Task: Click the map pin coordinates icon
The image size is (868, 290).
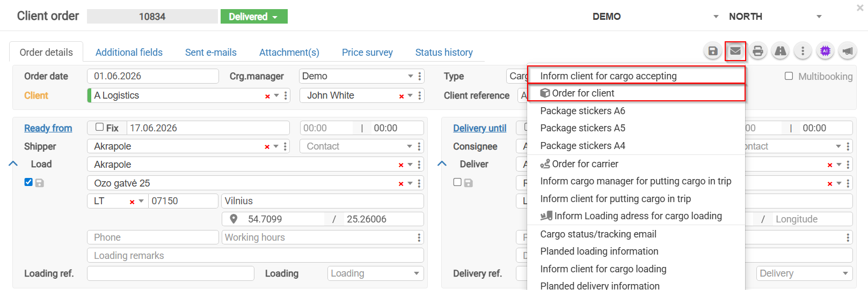Action: (x=234, y=219)
